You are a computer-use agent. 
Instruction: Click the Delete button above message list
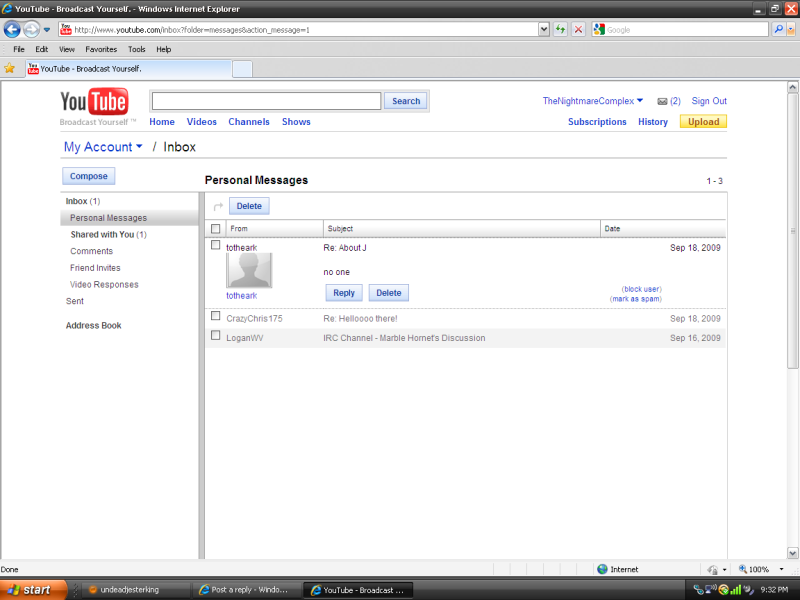249,206
